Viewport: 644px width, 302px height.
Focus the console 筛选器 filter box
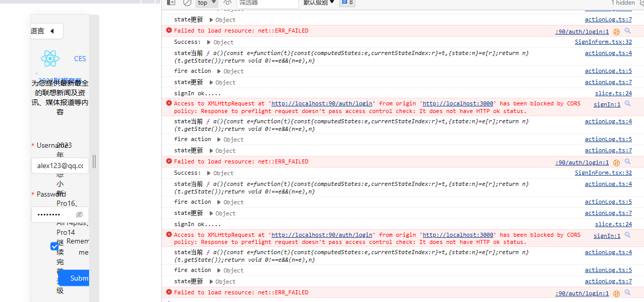pos(267,3)
